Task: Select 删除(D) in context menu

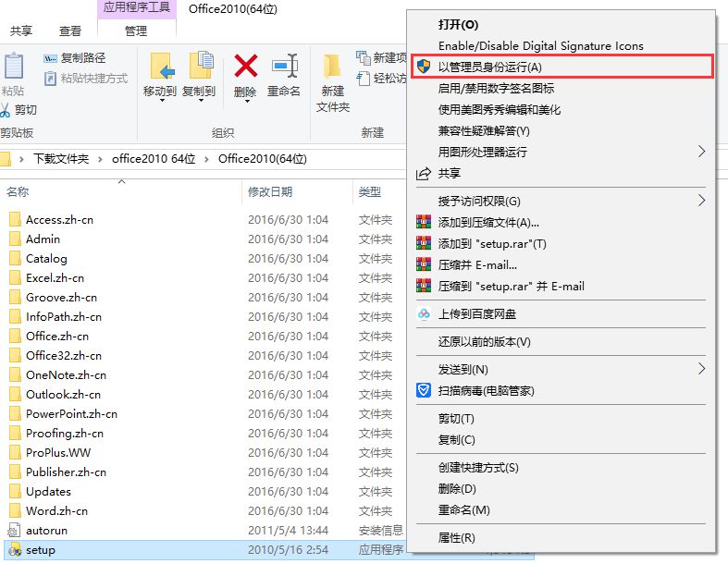Action: tap(561, 489)
